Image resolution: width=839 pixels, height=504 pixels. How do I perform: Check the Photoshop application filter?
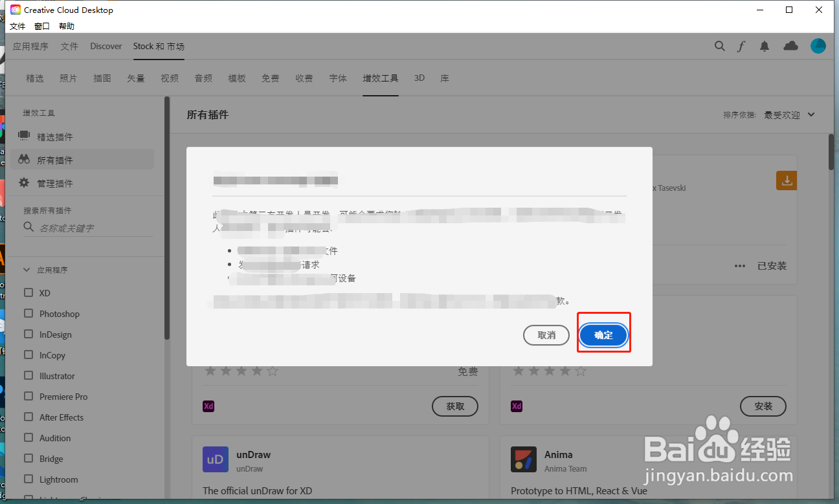28,313
